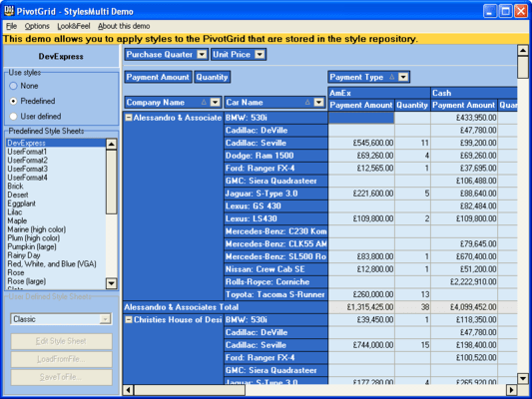The width and height of the screenshot is (532, 399).
Task: Open the Purchase Quarter filter dropdown arrow
Action: [x=202, y=55]
